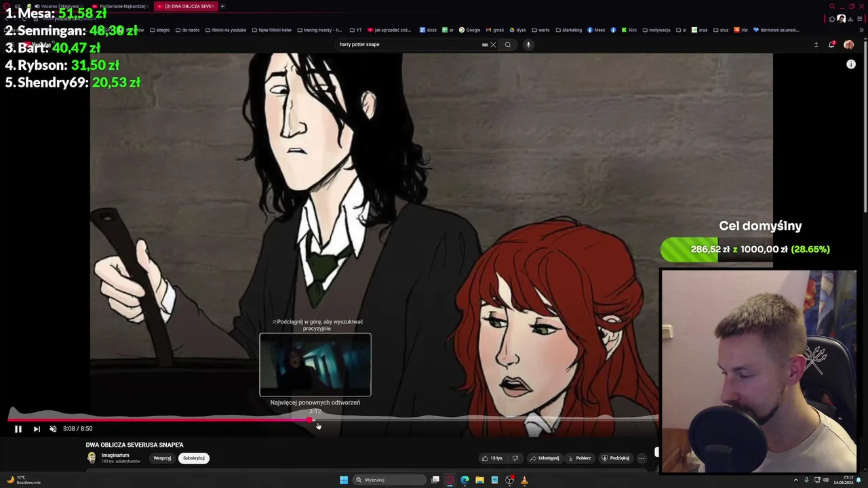Image resolution: width=868 pixels, height=488 pixels.
Task: Open the trening twarzy bookmark folder
Action: (319, 30)
